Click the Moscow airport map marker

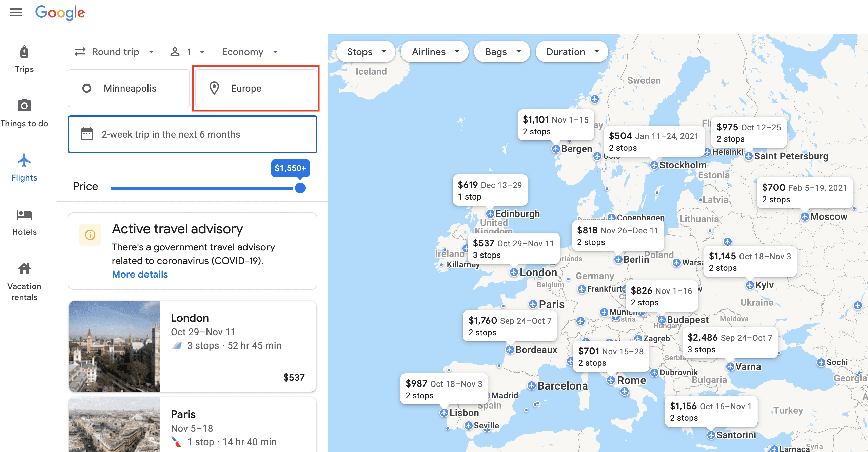[x=805, y=216]
